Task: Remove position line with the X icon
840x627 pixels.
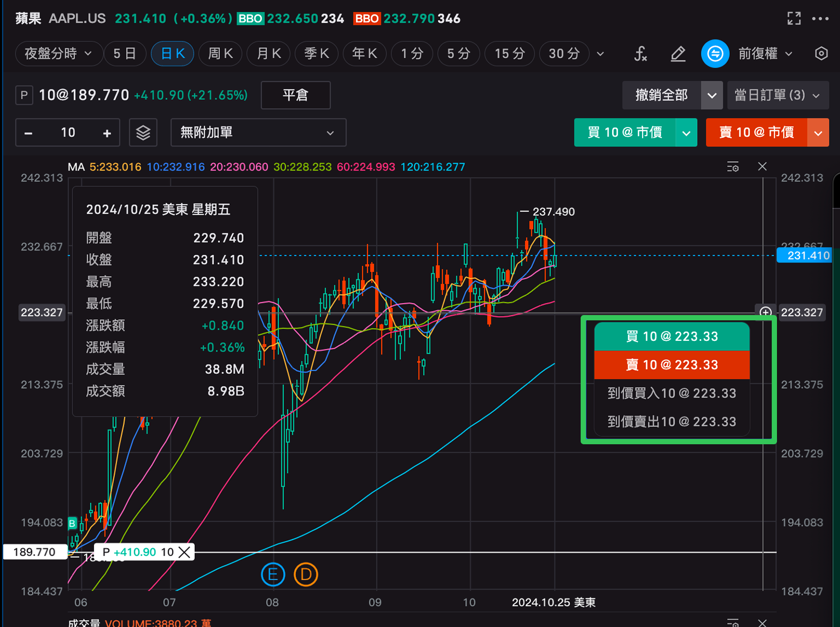Action: (x=184, y=552)
